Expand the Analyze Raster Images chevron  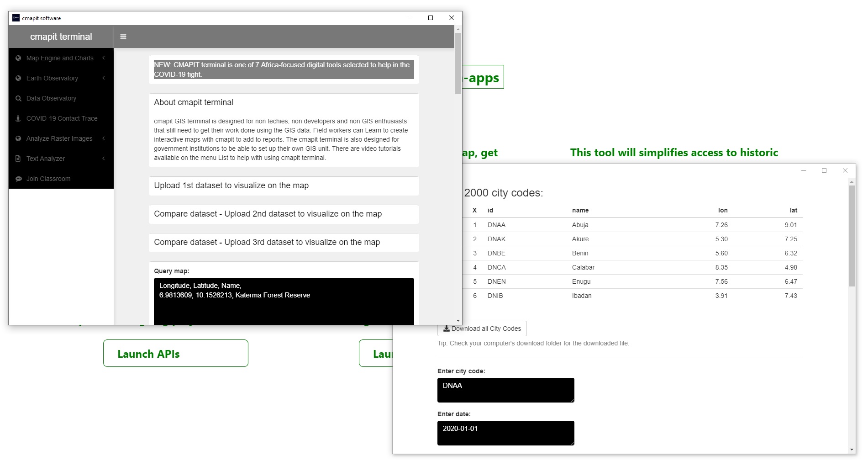click(x=104, y=138)
